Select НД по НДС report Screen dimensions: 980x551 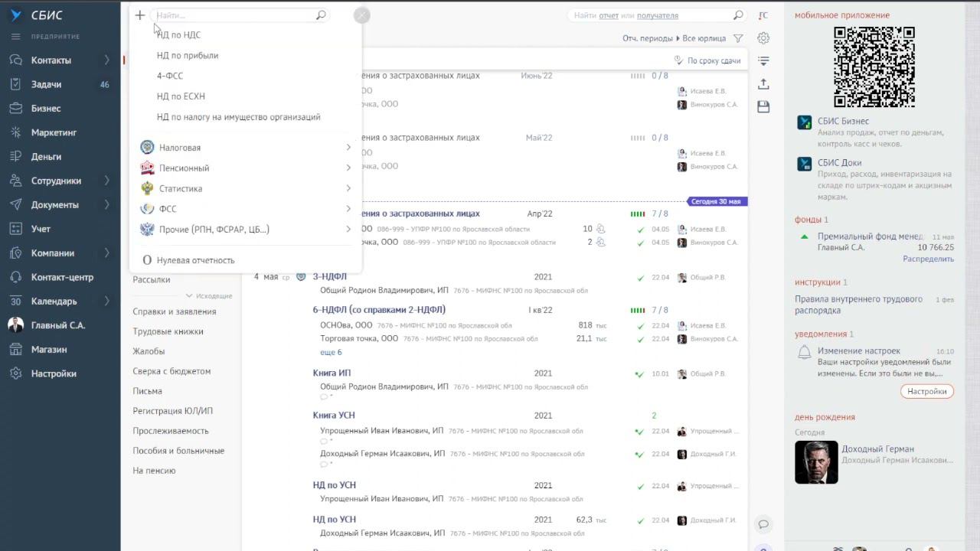[x=178, y=35]
